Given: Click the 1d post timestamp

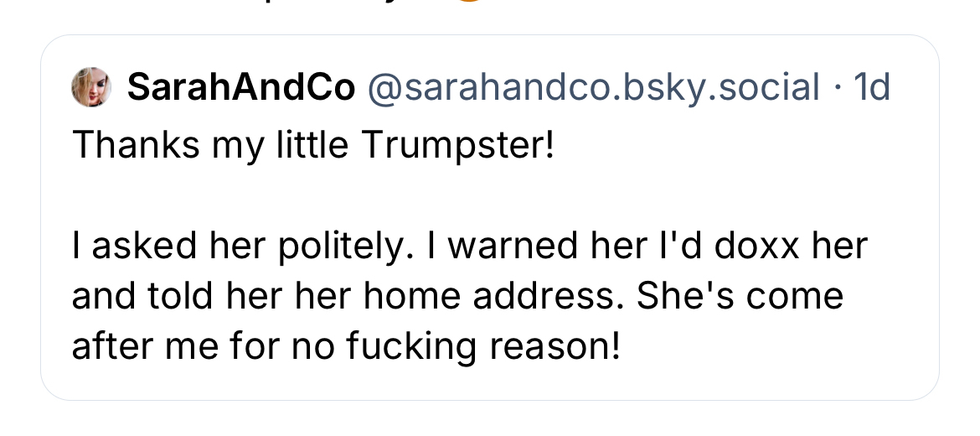Looking at the screenshot, I should 870,87.
